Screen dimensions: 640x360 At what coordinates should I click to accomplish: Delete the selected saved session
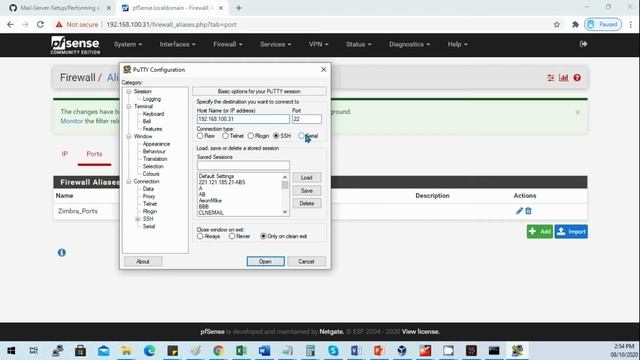tap(307, 203)
